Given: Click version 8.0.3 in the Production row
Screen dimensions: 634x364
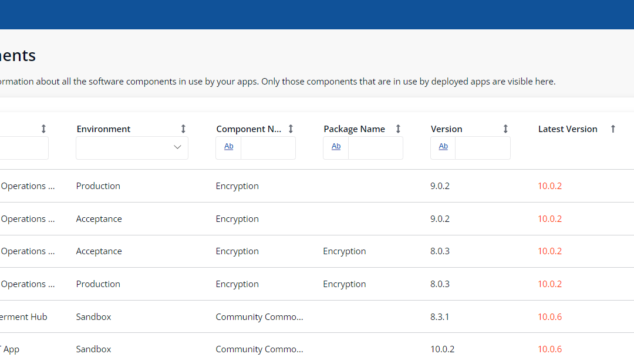Looking at the screenshot, I should coord(440,284).
